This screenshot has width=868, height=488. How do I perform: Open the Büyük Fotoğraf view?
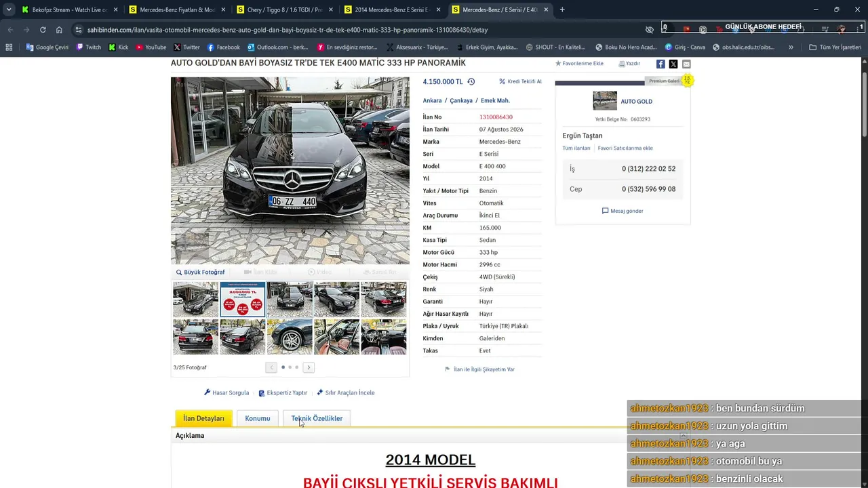click(x=200, y=272)
